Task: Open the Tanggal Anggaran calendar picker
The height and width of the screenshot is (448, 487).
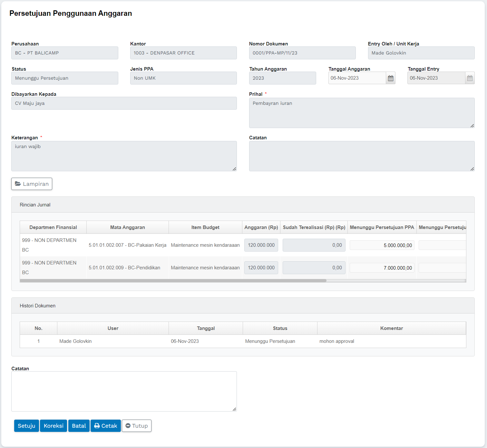Action: click(x=390, y=78)
